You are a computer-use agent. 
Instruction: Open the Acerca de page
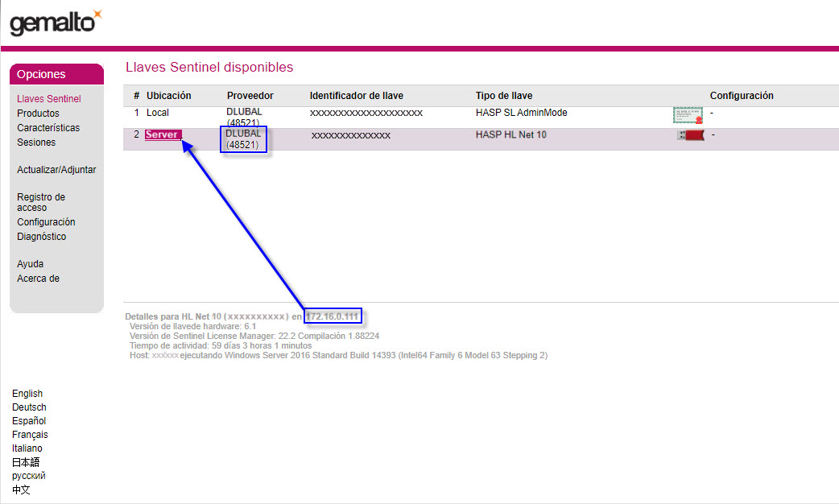click(x=38, y=279)
